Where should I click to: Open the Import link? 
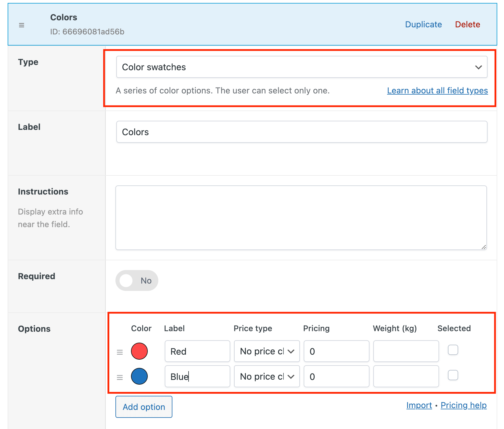419,405
